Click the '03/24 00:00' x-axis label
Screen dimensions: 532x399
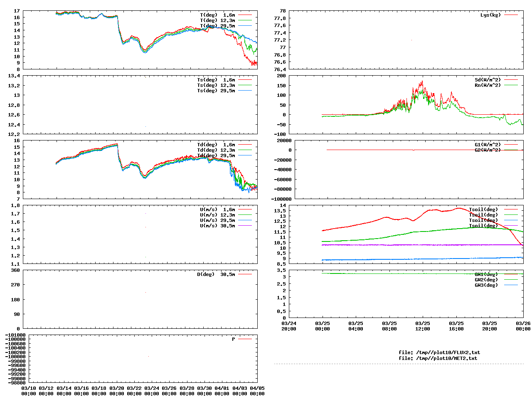[x=151, y=391]
